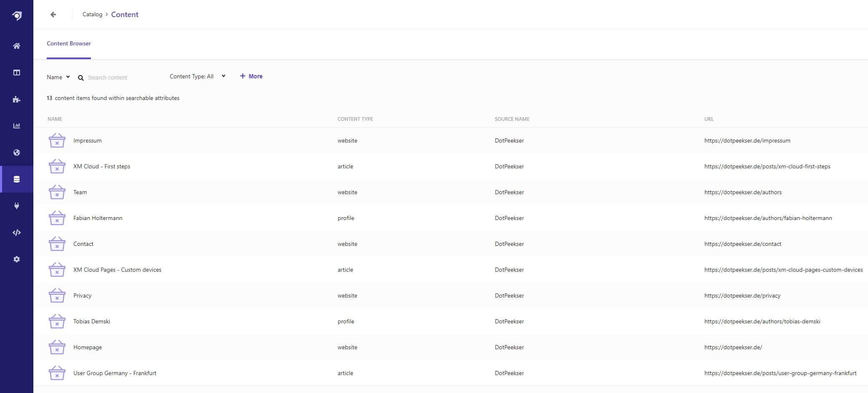
Task: Click article type in User Group Germany row
Action: pos(345,373)
